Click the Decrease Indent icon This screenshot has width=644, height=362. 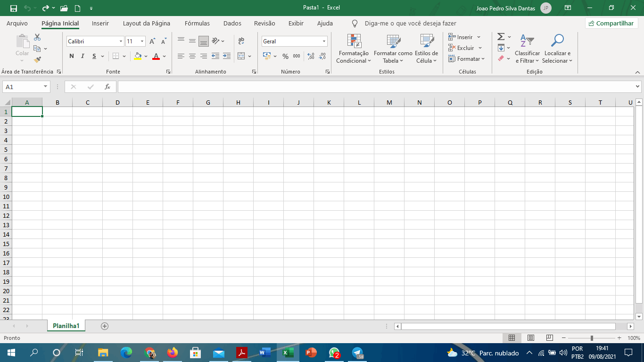pos(215,56)
